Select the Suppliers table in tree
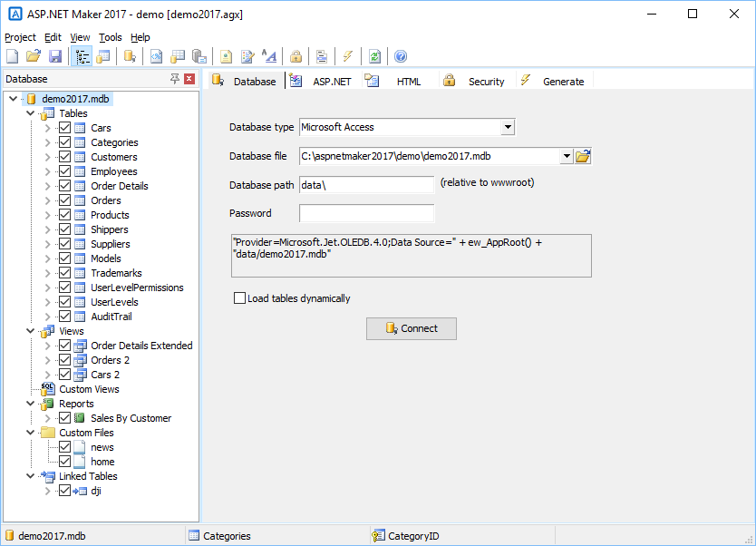 tap(111, 244)
